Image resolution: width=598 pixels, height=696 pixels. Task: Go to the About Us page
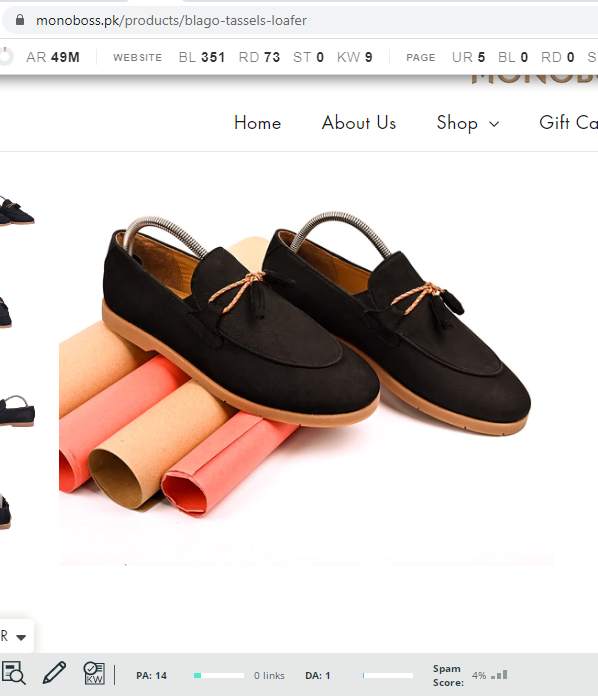[x=359, y=123]
